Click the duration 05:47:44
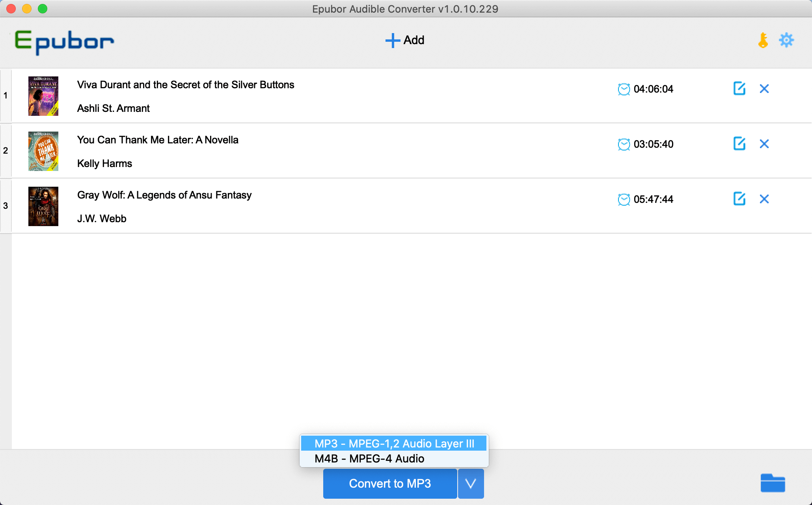 (x=654, y=199)
